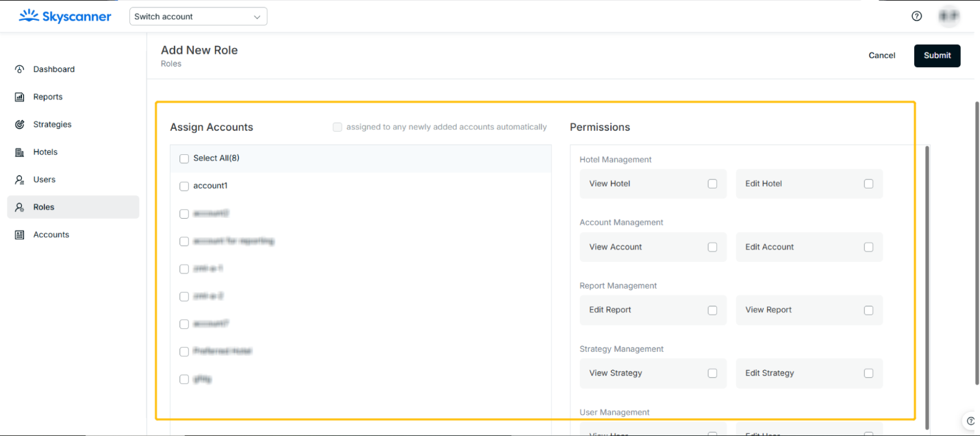Open the help question-mark icon in the header
The image size is (980, 436).
point(917,16)
